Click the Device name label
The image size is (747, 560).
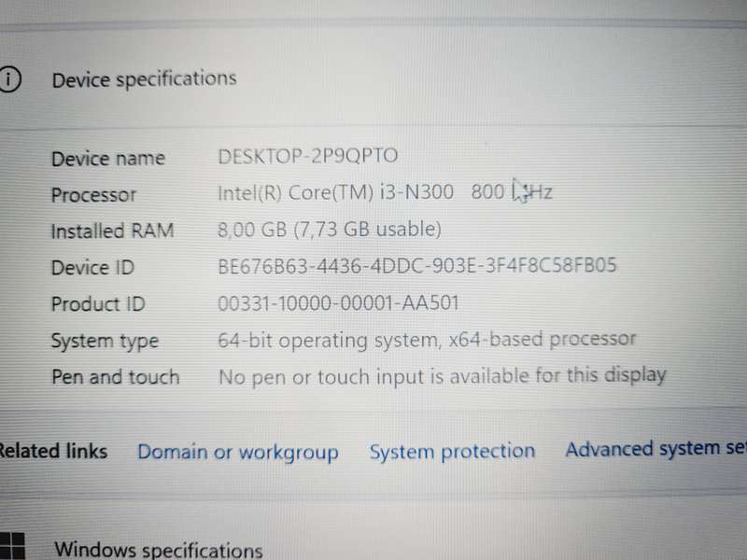(x=108, y=159)
